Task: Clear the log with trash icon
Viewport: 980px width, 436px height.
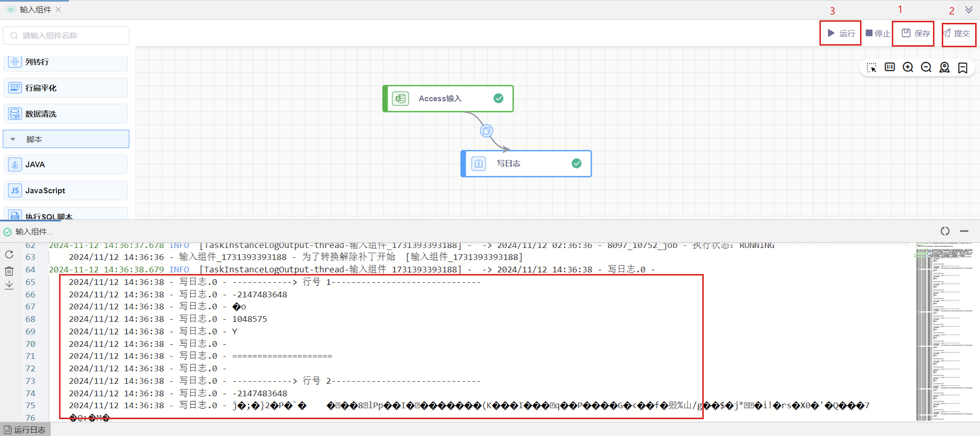Action: pos(9,271)
